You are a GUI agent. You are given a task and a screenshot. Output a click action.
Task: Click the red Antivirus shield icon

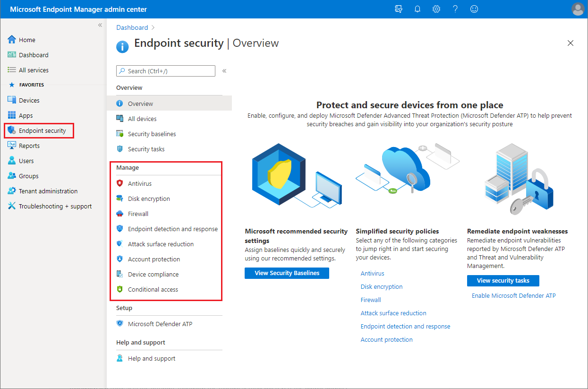(119, 183)
